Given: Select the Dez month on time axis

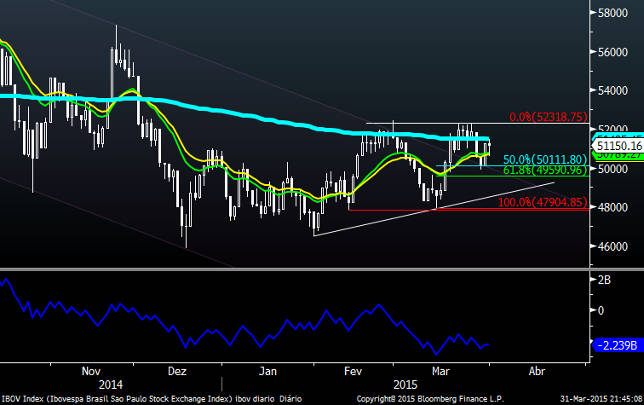Looking at the screenshot, I should coord(177,369).
